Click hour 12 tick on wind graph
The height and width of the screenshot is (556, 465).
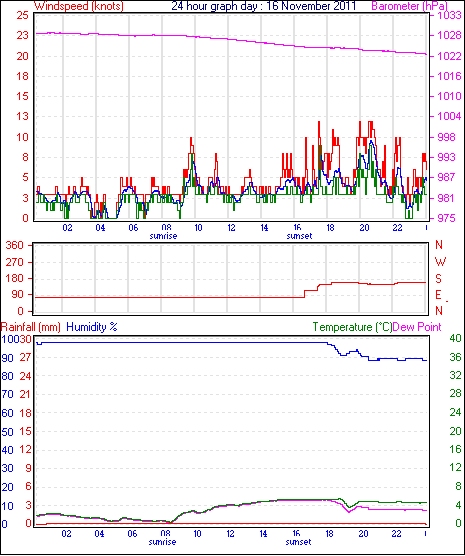tap(231, 228)
